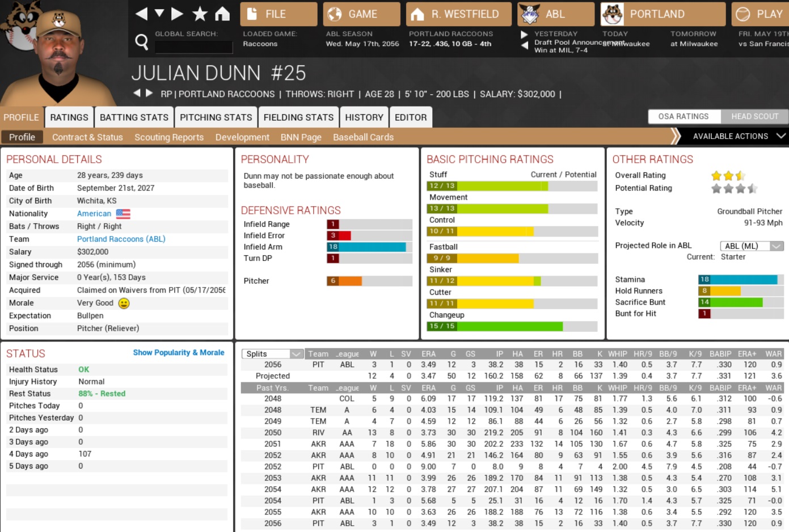The width and height of the screenshot is (789, 532).
Task: Click the Global Search input field
Action: [x=193, y=48]
